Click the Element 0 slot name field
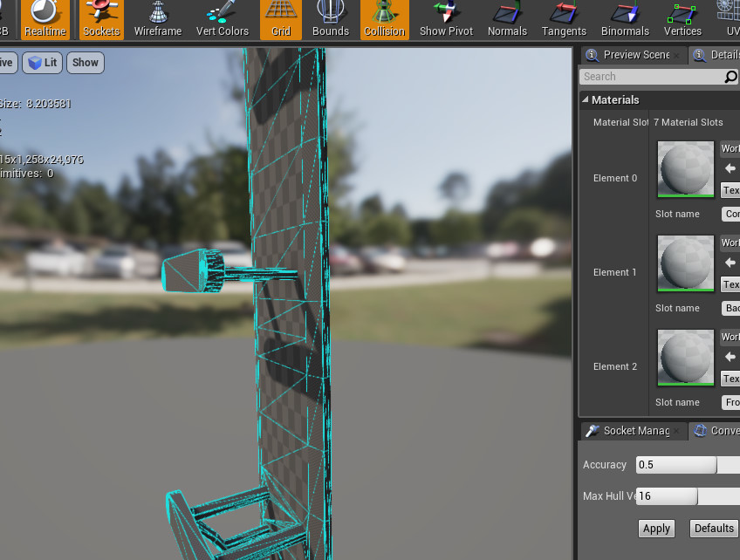 (731, 214)
